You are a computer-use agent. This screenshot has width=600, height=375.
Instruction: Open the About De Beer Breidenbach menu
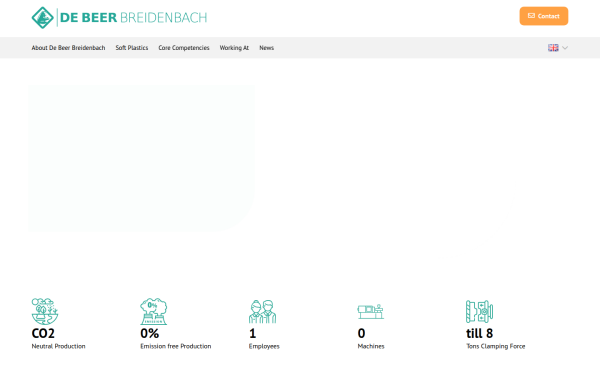click(x=68, y=48)
